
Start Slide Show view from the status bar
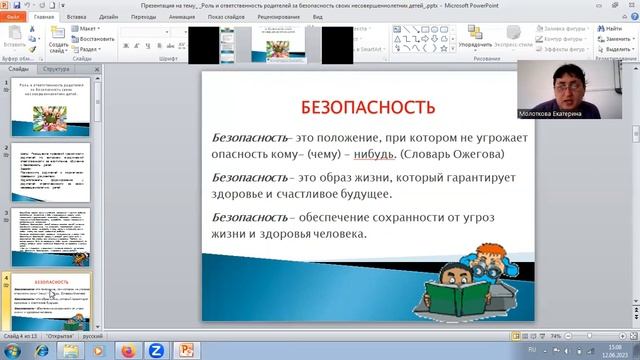[542, 336]
